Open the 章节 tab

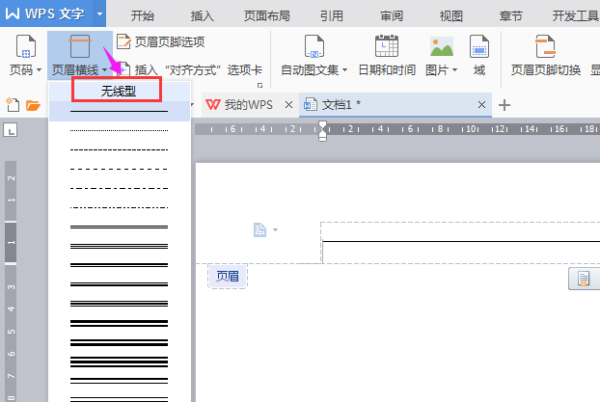(x=511, y=16)
